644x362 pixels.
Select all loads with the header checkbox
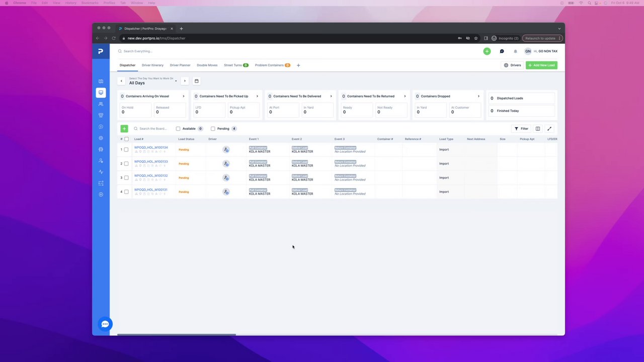pos(126,139)
